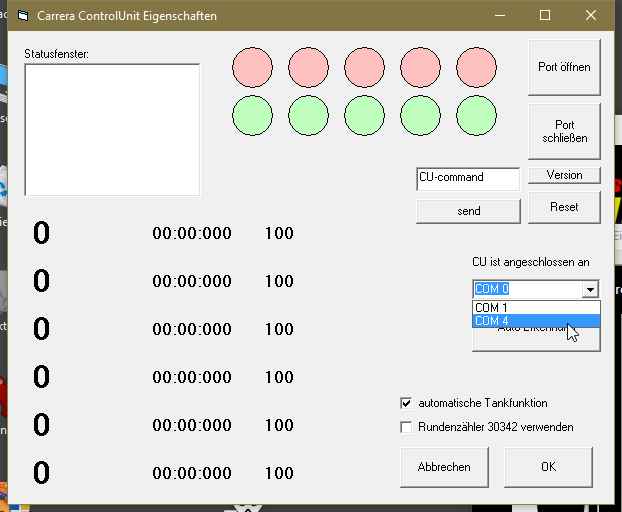Toggle automatische Tankfunktion checkbox

pyautogui.click(x=406, y=403)
